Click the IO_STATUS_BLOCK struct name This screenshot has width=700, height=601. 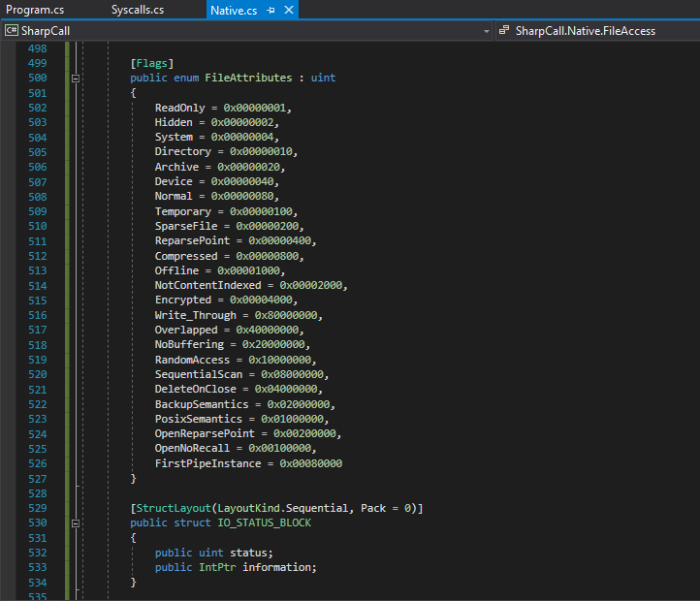[265, 522]
